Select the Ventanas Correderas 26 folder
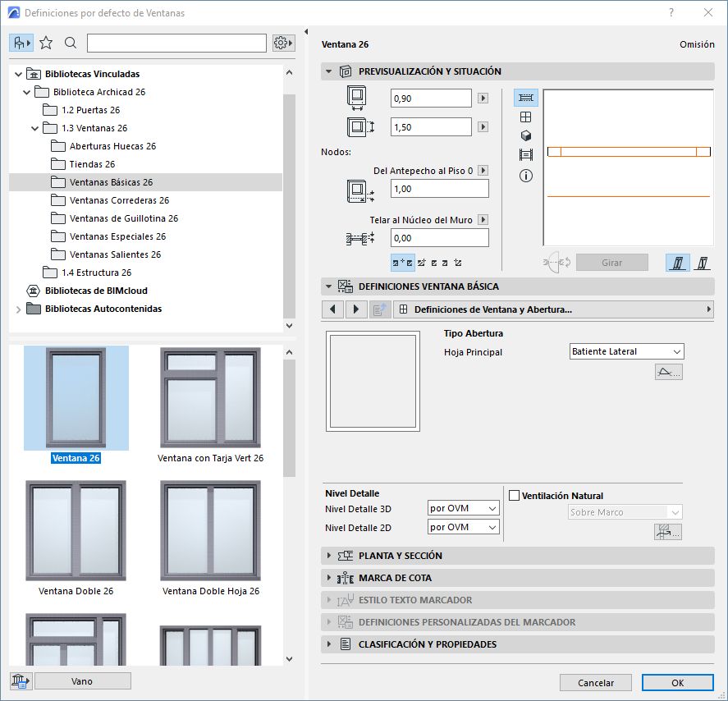 tap(119, 200)
